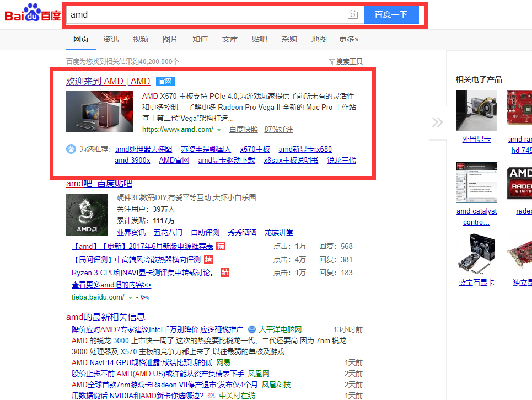This screenshot has width=532, height=400.
Task: Open 降价应对AMD news article
Action: (x=158, y=329)
